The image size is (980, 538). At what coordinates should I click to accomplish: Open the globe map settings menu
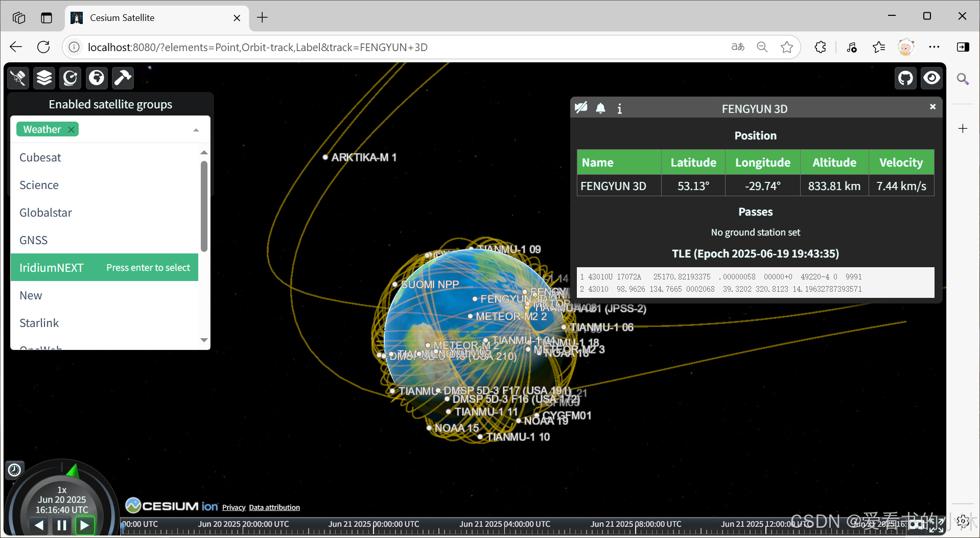coord(97,78)
